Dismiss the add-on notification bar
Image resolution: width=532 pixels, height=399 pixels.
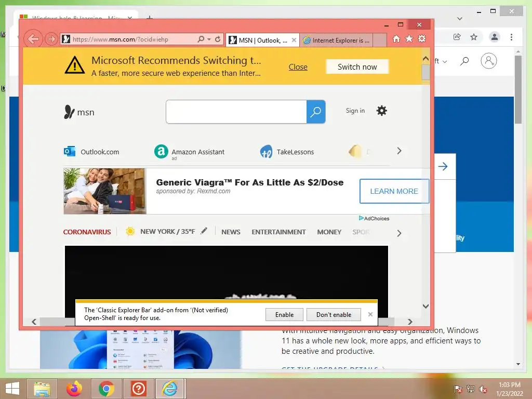click(370, 314)
